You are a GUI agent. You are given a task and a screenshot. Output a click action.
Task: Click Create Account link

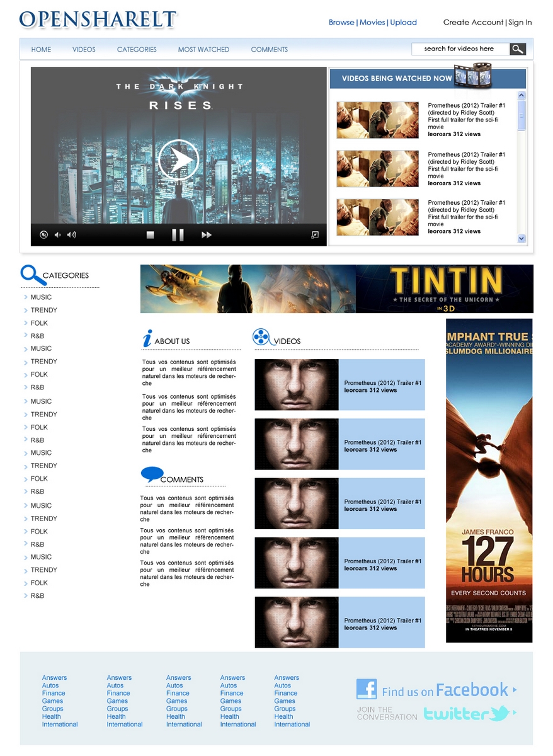click(473, 22)
